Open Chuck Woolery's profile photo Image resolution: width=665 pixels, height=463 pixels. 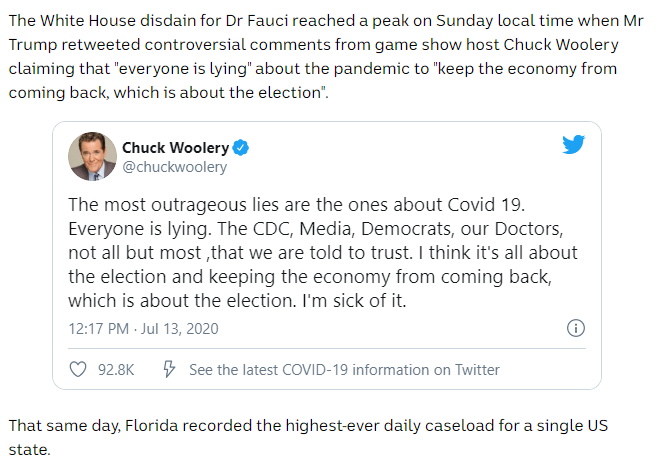pyautogui.click(x=91, y=157)
